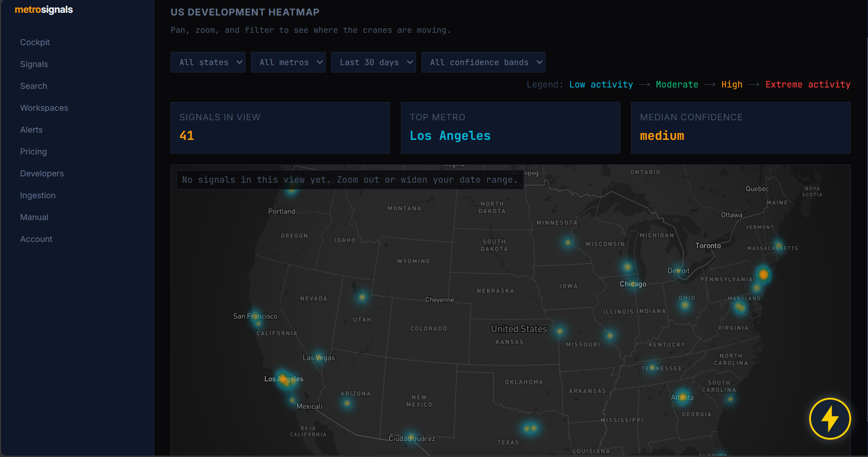Click the 'Cheyenne' map label
Image resolution: width=868 pixels, height=457 pixels.
tap(439, 300)
